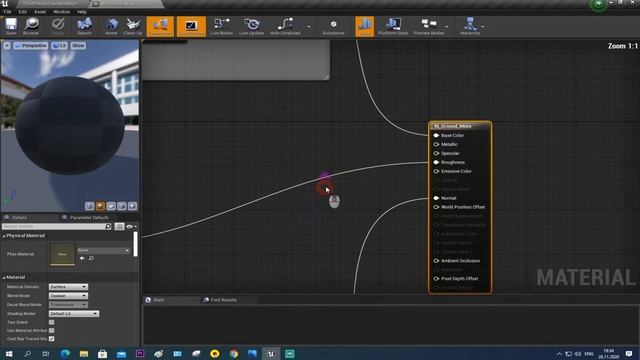Click the Perspective viewport button
The height and width of the screenshot is (360, 640).
pyautogui.click(x=31, y=45)
